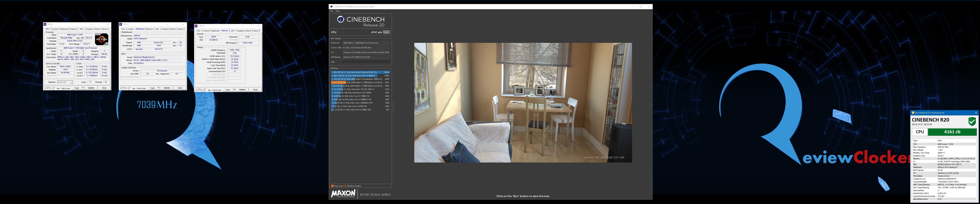Switch to Caches tab in CPU-Z CPU-tab window
The image size is (980, 204).
pos(55,29)
